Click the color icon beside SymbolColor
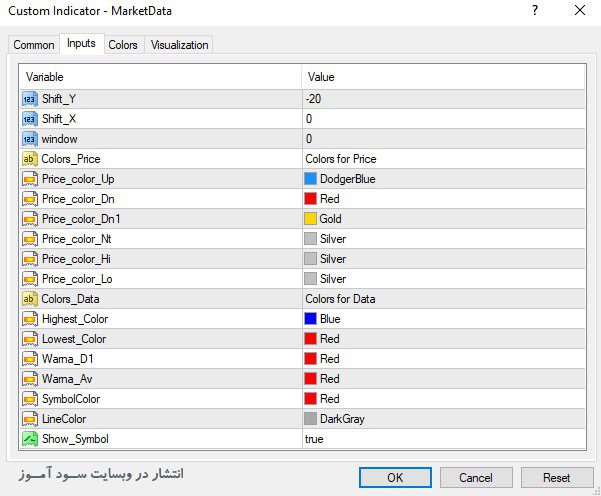Screen dimensions: 601x496 click(30, 399)
